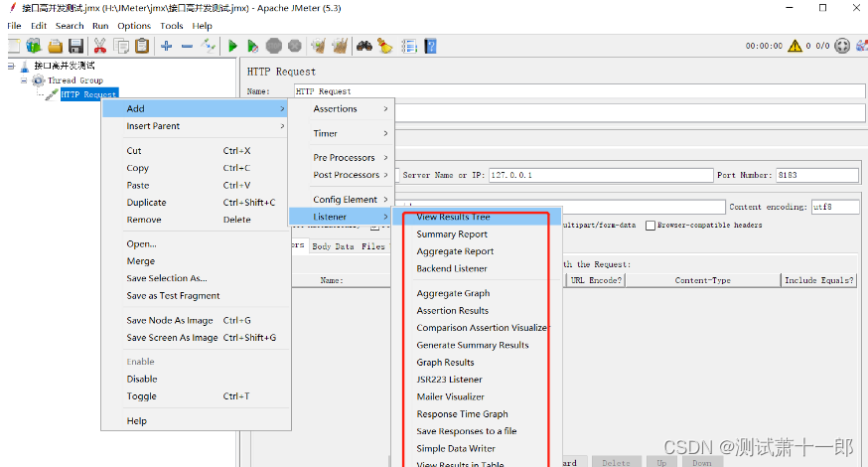This screenshot has height=467, width=868.
Task: Click the remote engine status circle icon
Action: pyautogui.click(x=842, y=46)
